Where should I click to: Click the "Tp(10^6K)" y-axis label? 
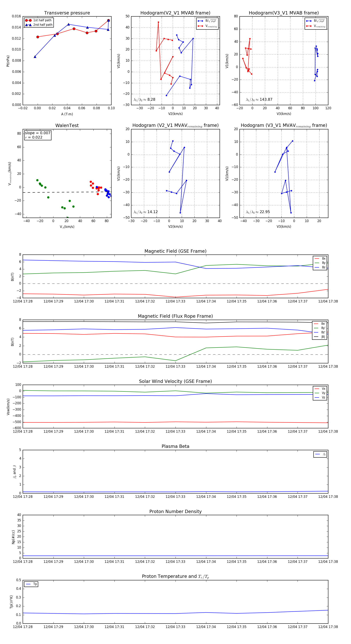pyautogui.click(x=11, y=602)
